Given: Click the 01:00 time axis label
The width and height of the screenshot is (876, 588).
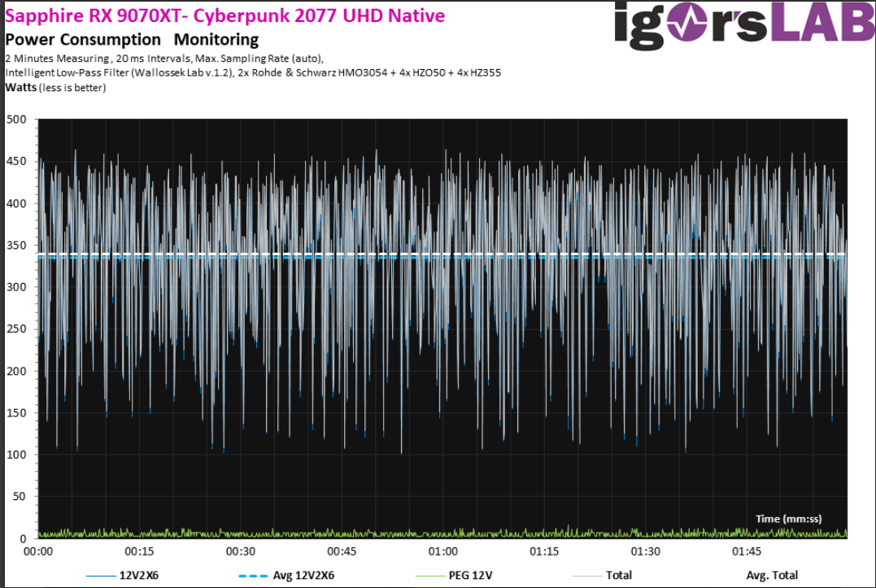Looking at the screenshot, I should [x=443, y=551].
